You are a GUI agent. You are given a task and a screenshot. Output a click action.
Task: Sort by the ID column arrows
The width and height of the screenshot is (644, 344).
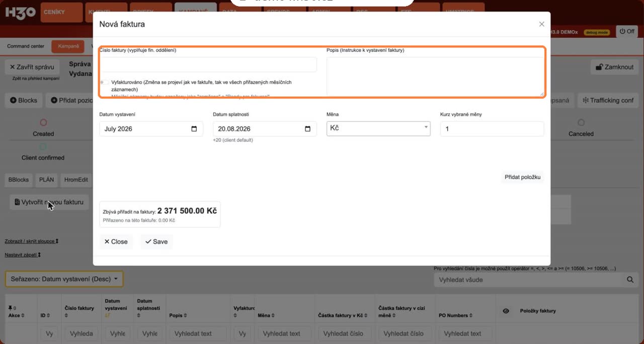tap(49, 316)
